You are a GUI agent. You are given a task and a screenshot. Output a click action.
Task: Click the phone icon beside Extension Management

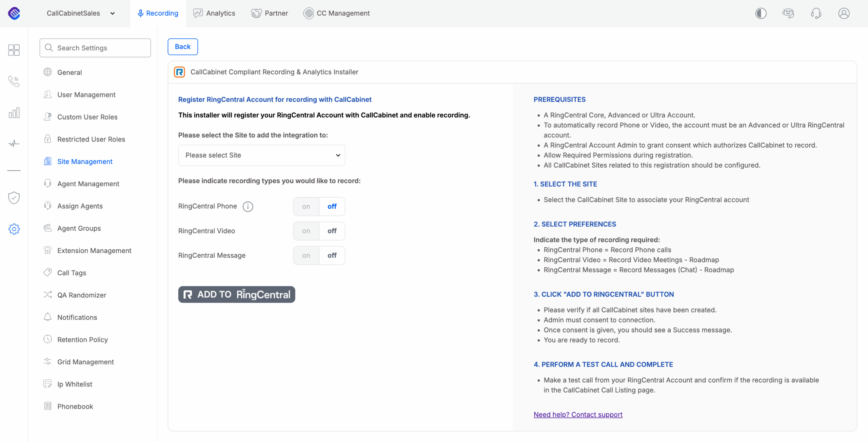[47, 250]
